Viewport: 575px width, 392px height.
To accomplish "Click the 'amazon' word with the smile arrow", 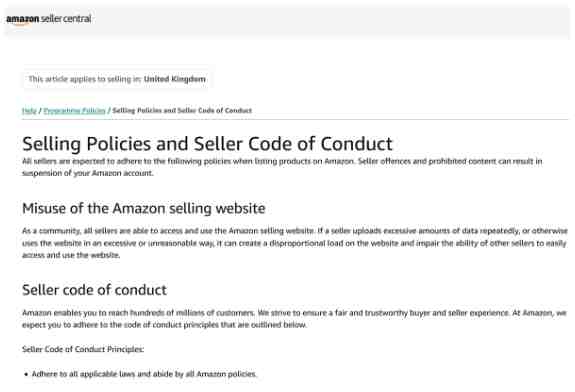I will point(23,20).
